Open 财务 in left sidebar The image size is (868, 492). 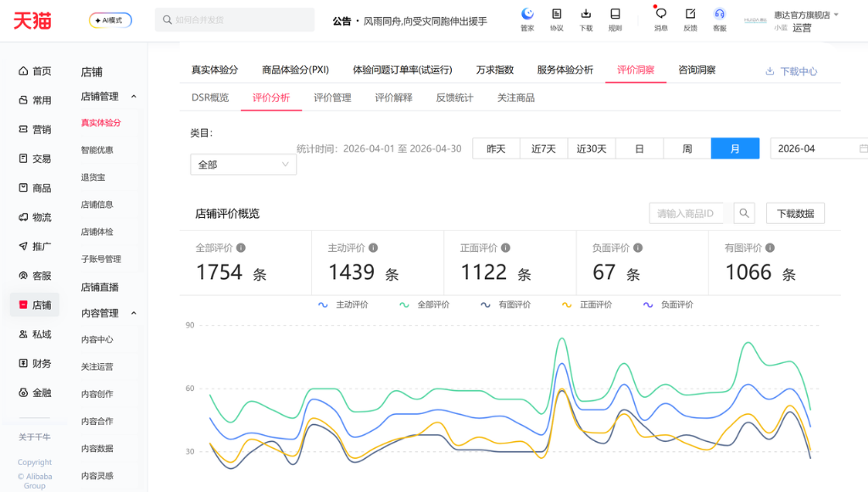(35, 363)
